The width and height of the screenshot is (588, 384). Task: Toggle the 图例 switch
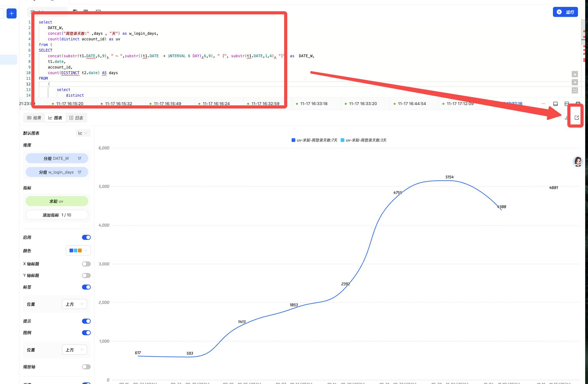(x=86, y=333)
